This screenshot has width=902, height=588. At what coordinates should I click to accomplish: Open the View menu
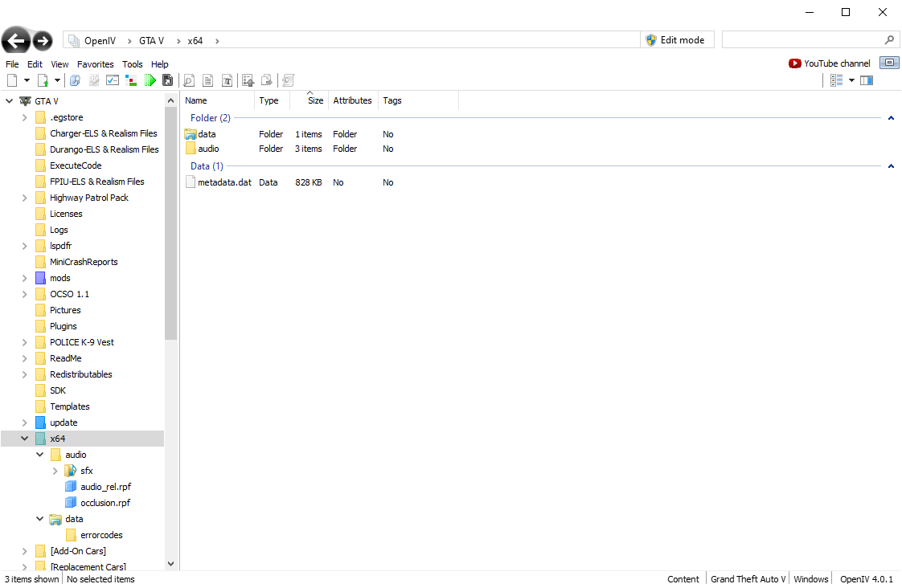coord(59,64)
